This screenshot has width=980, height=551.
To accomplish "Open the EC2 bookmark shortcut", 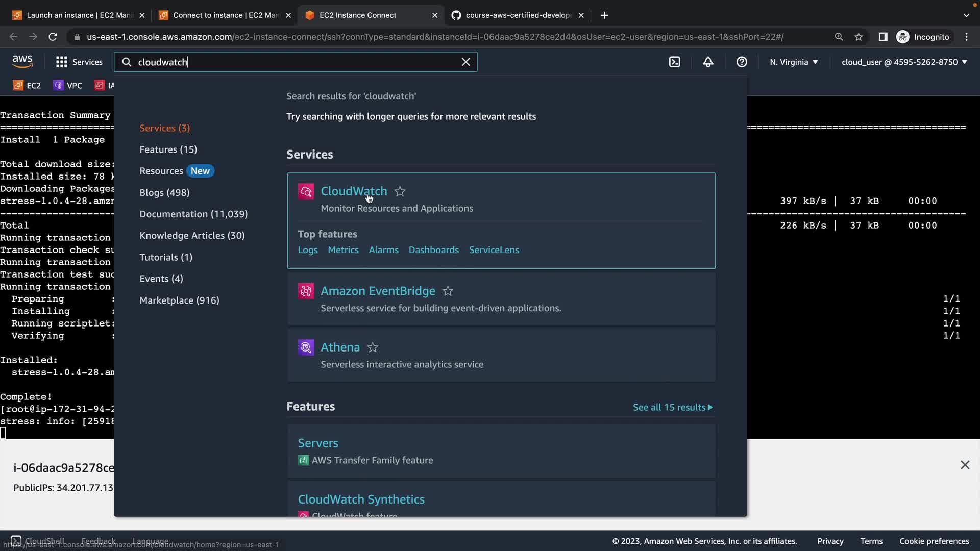I will 27,86.
